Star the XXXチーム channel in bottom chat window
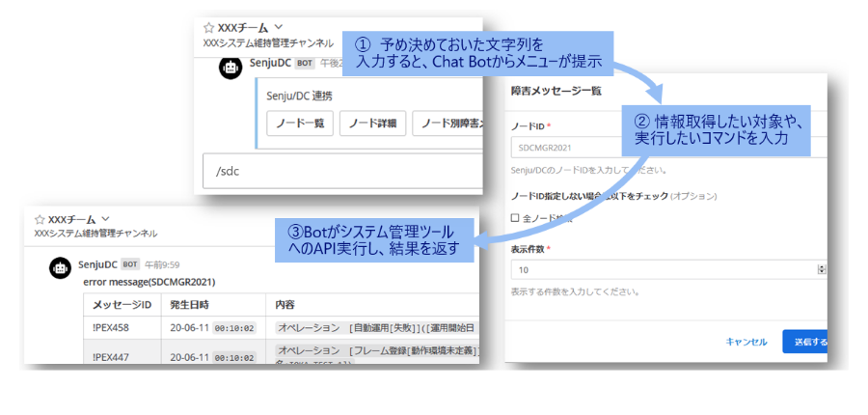 click(40, 219)
